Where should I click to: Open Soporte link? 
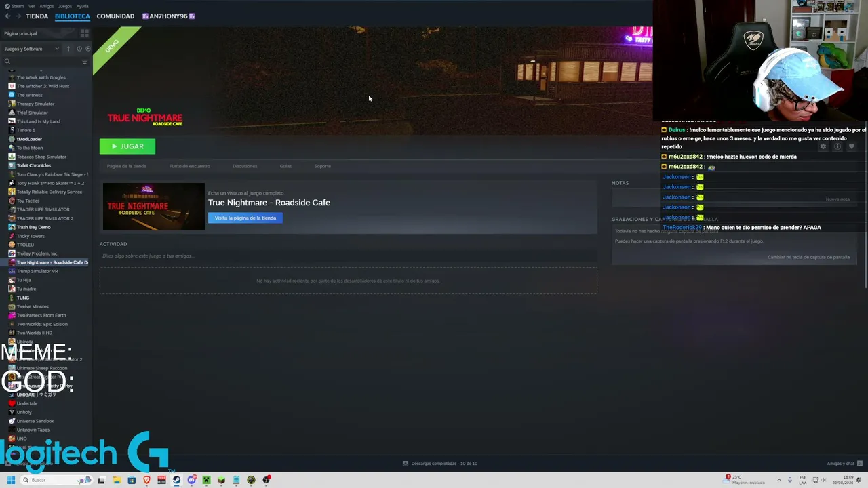click(323, 166)
